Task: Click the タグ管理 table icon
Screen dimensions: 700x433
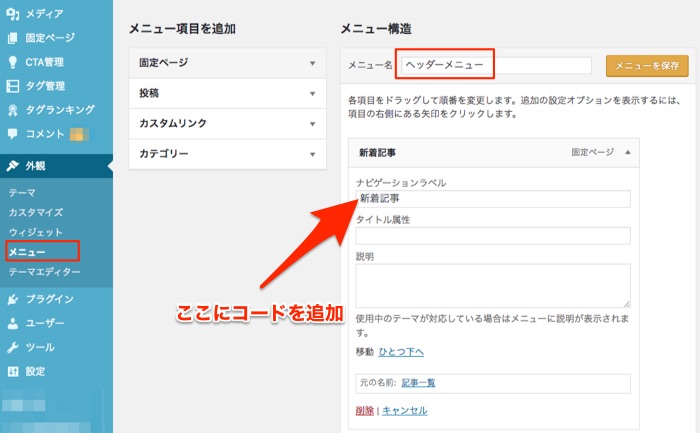Action: tap(12, 86)
